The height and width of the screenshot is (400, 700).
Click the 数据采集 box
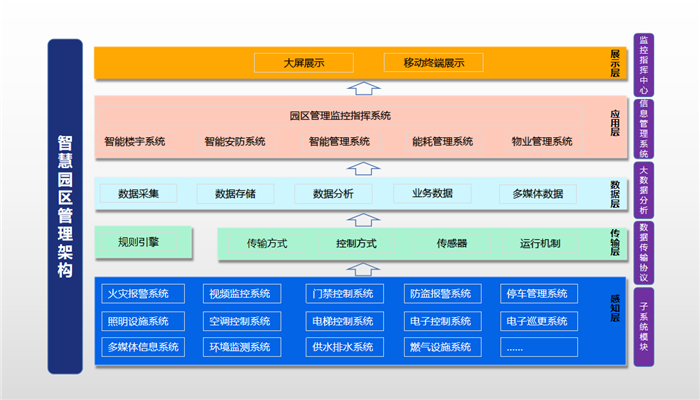click(146, 193)
